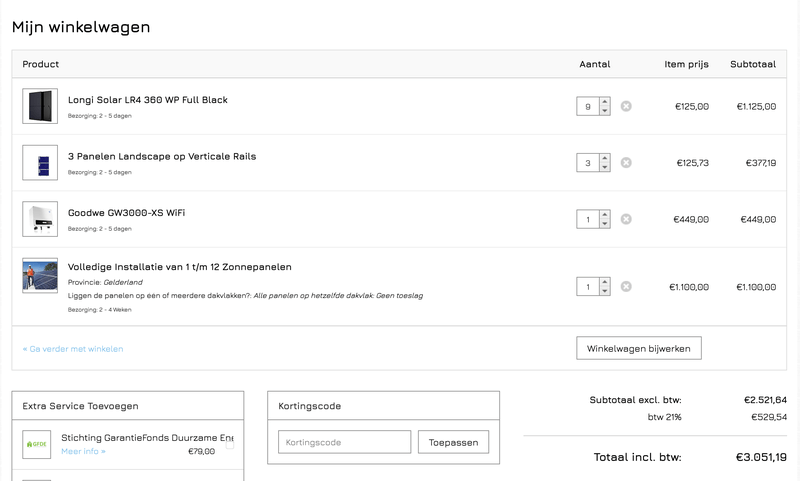Open the Volledige Installatie product photo
The height and width of the screenshot is (481, 800).
pos(40,275)
